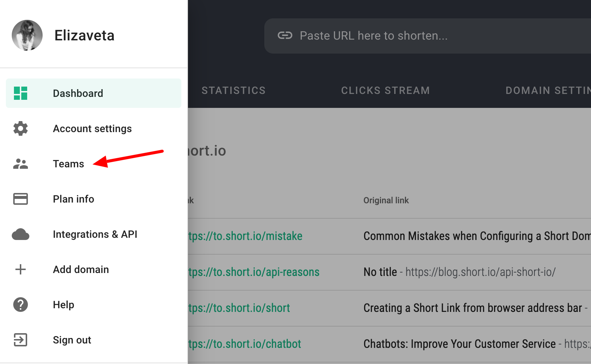
Task: Click the Add domain plus icon
Action: click(x=21, y=269)
